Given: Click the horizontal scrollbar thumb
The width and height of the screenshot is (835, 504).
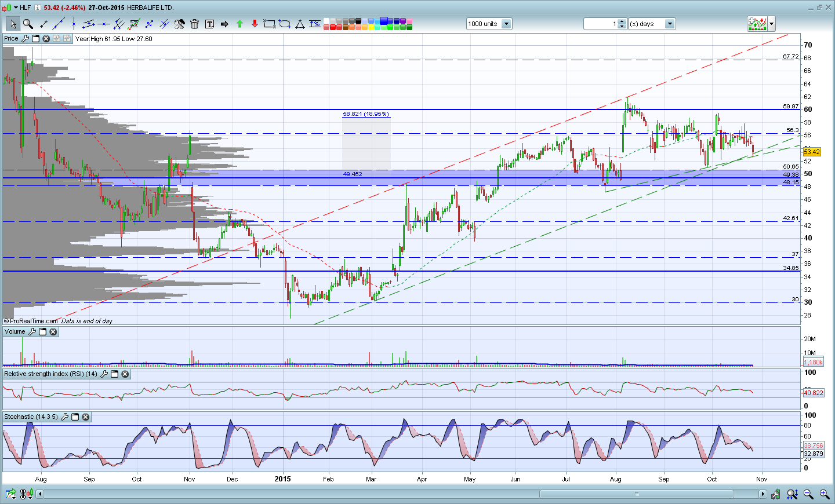Looking at the screenshot, I should tap(636, 494).
